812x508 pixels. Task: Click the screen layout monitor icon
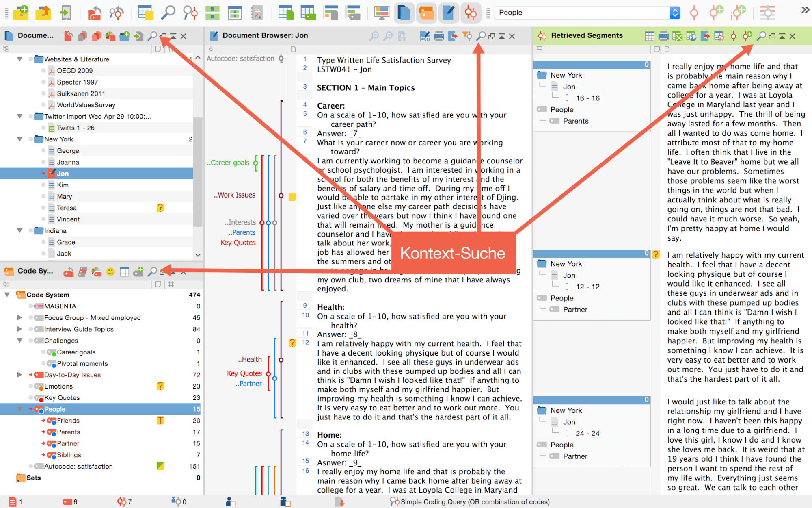(x=382, y=13)
